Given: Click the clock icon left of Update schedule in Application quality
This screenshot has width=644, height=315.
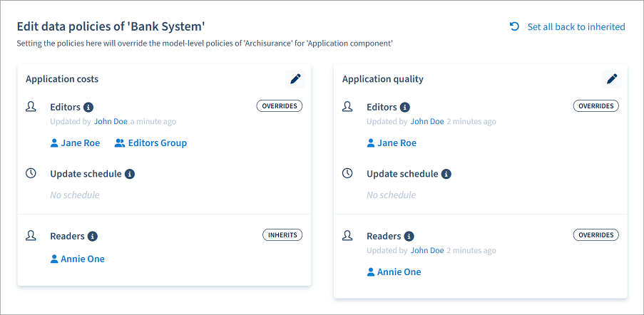Looking at the screenshot, I should pos(347,173).
